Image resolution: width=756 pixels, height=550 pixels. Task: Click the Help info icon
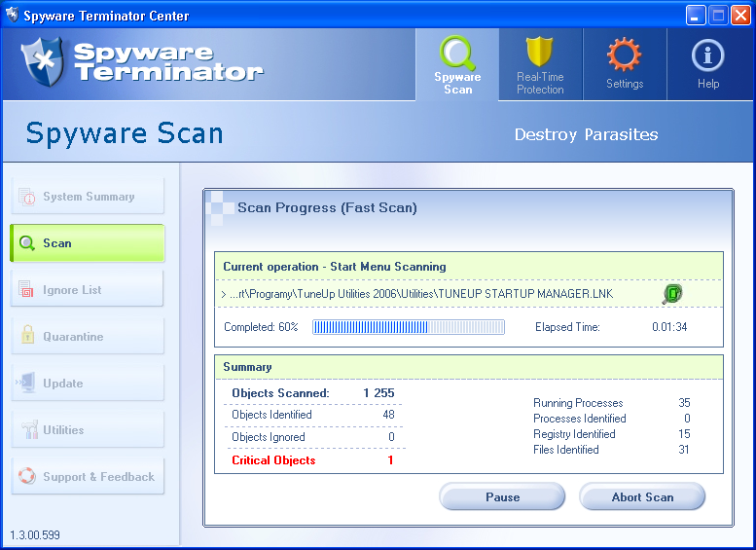[707, 55]
